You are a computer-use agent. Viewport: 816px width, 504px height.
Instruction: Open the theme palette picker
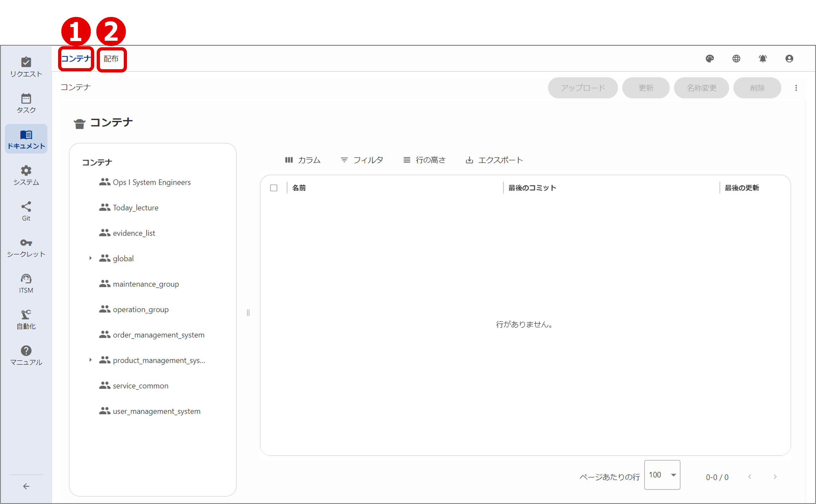pyautogui.click(x=710, y=58)
